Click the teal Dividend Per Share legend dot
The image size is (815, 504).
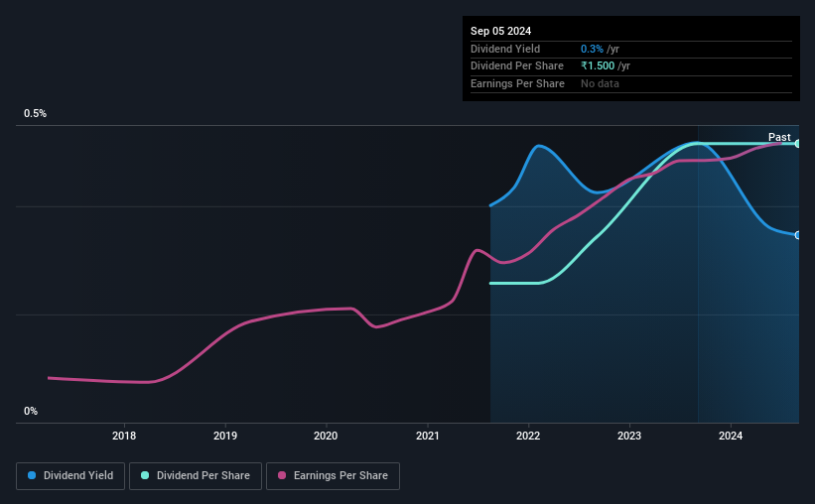pos(145,475)
